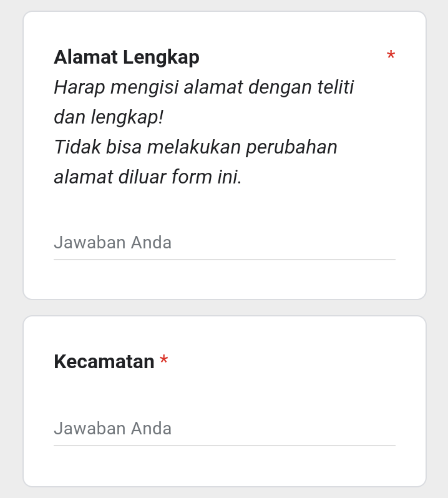Select the "Alamat Lengkap" question title
The image size is (448, 498).
127,57
